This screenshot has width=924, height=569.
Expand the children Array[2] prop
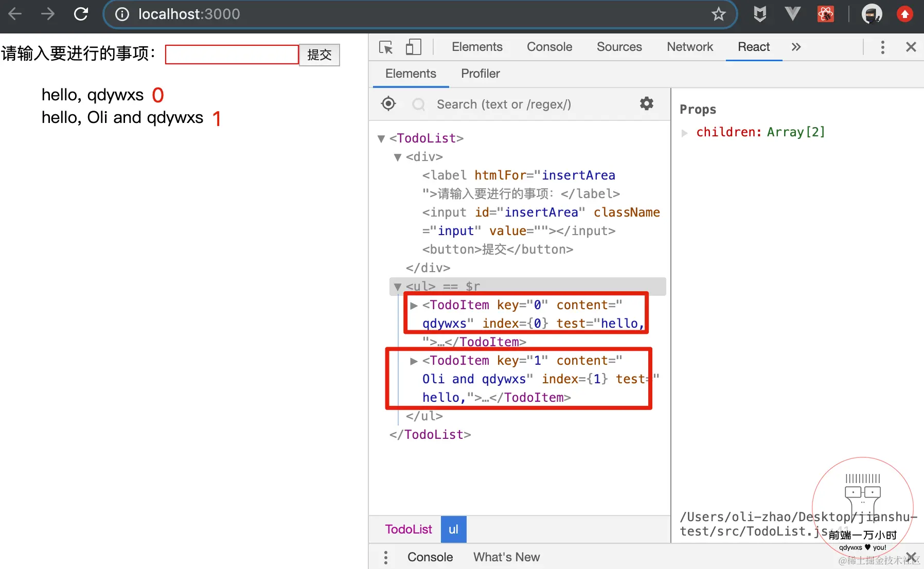point(685,133)
